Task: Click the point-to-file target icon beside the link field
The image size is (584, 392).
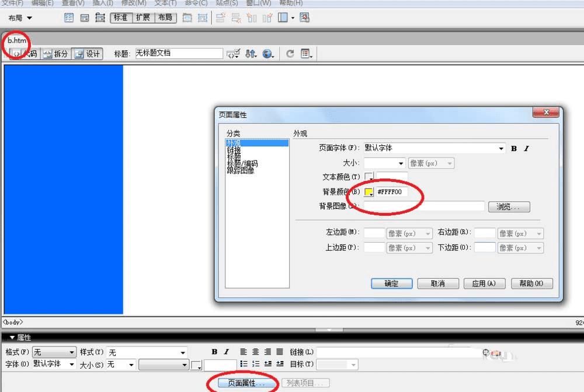Action: click(485, 352)
